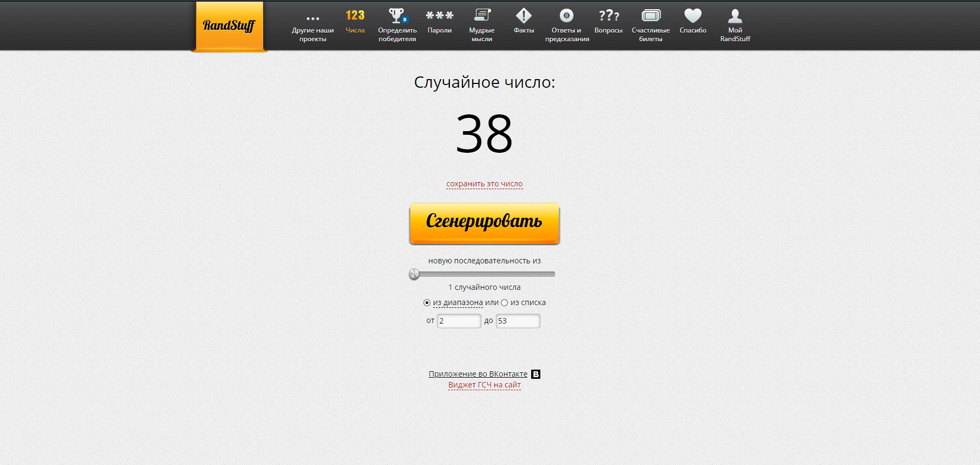
Task: Go to the 'Спасибо' menu label
Action: tap(693, 30)
